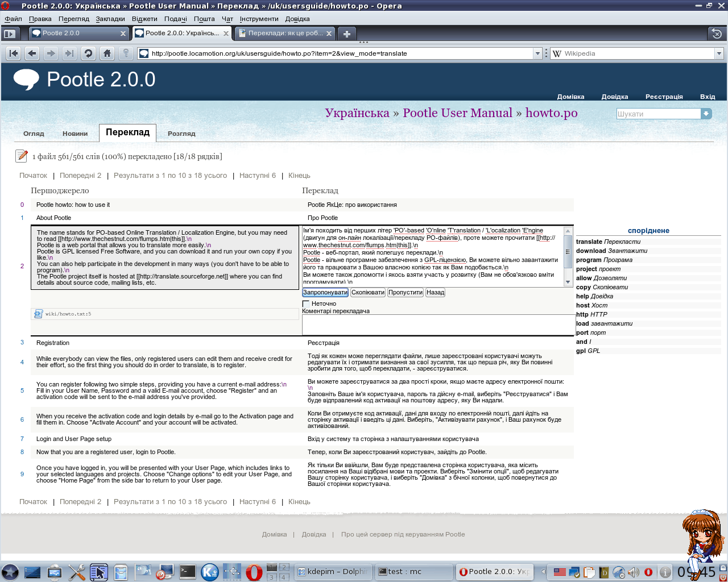Go back with the Back arrow
The height and width of the screenshot is (582, 728).
click(32, 53)
